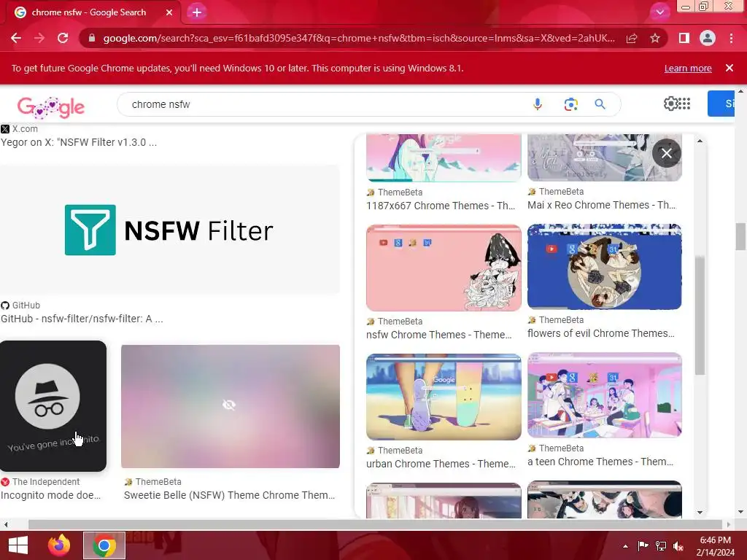Open a teen Chrome Themes thumbnail

click(x=605, y=394)
